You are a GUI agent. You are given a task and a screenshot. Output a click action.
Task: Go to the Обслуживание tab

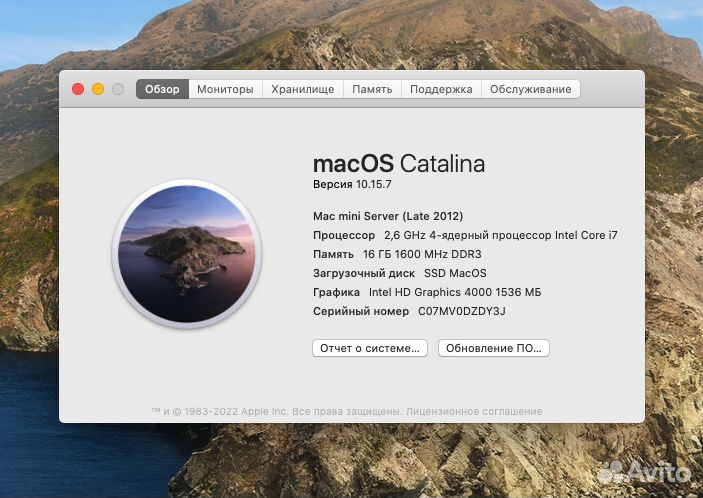(531, 89)
